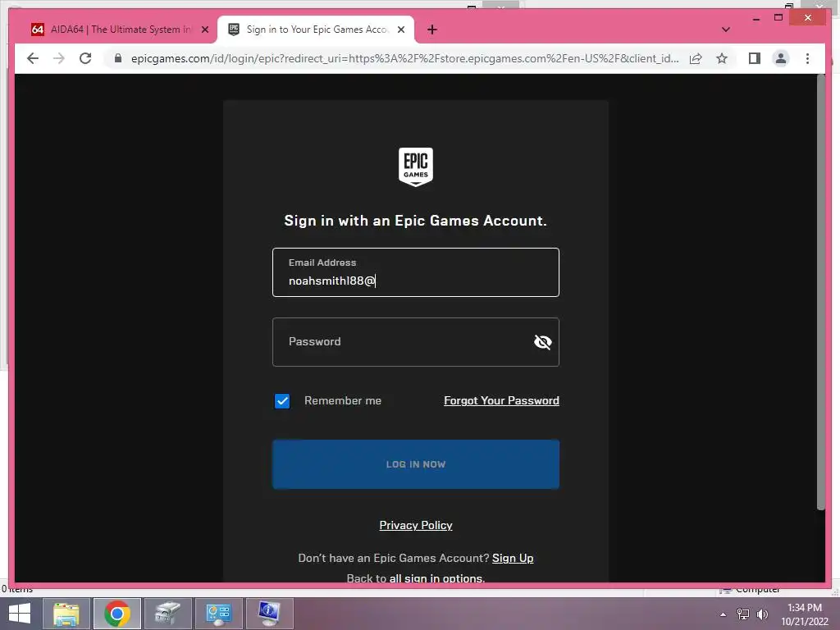Expand the tab search chevron
Viewport: 840px width, 630px height.
pyautogui.click(x=725, y=30)
